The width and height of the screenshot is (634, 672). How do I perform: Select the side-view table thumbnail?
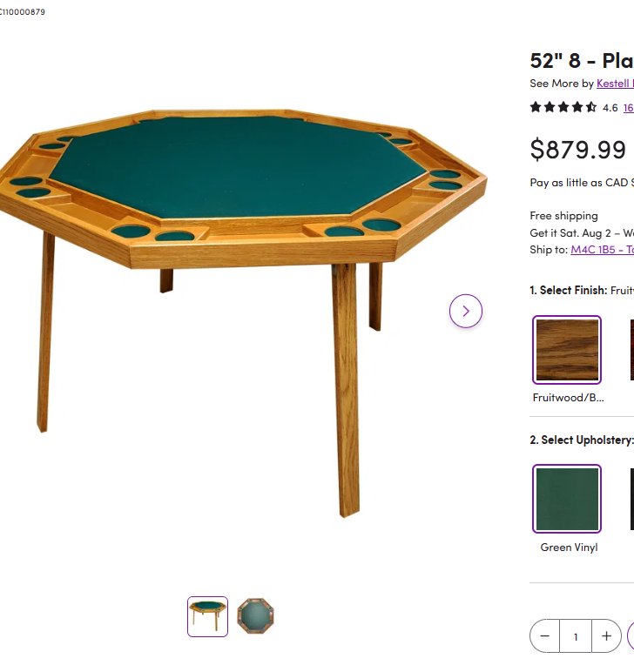207,616
